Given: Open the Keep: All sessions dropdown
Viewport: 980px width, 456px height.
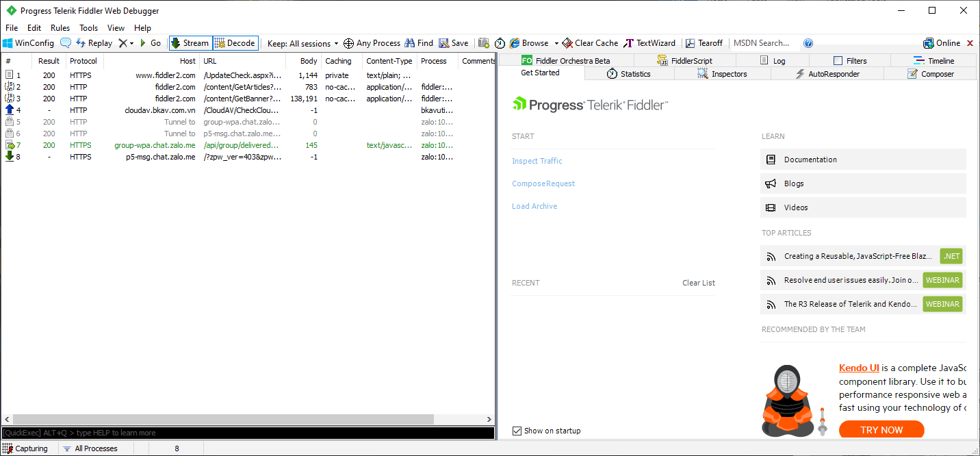Looking at the screenshot, I should (302, 42).
